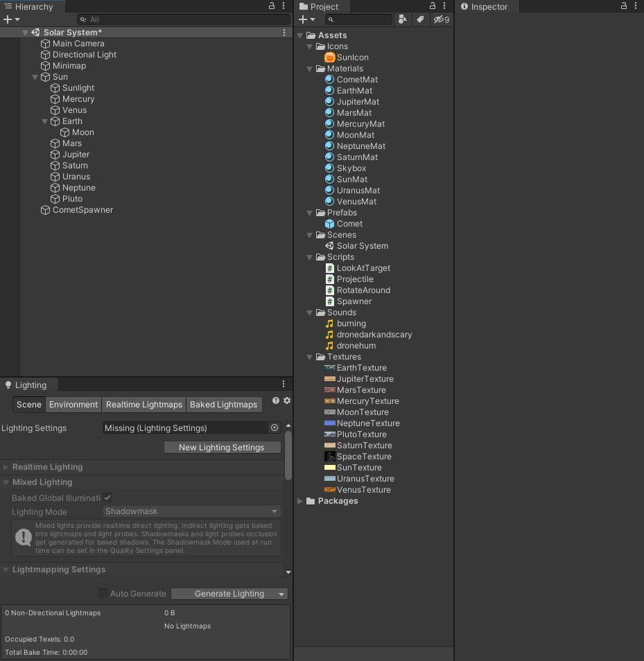The height and width of the screenshot is (661, 644).
Task: Click the Project search field
Action: pos(359,19)
